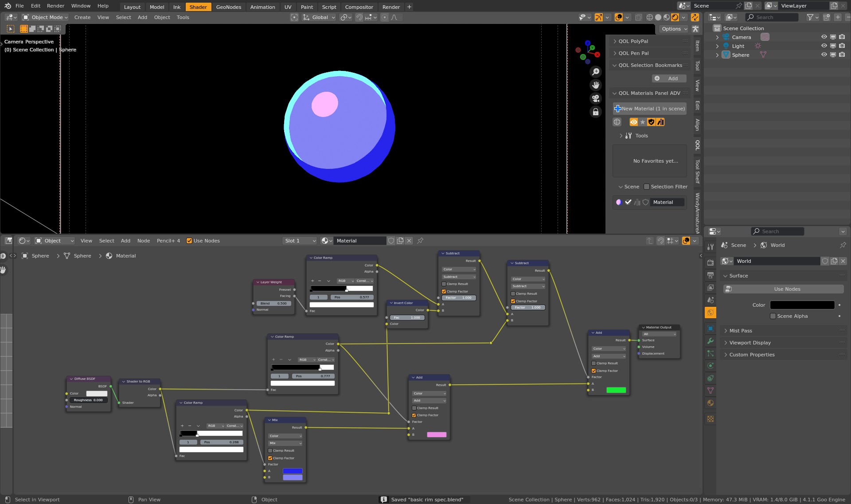851x504 pixels.
Task: Switch to the GeoNodes workspace tab
Action: point(229,7)
